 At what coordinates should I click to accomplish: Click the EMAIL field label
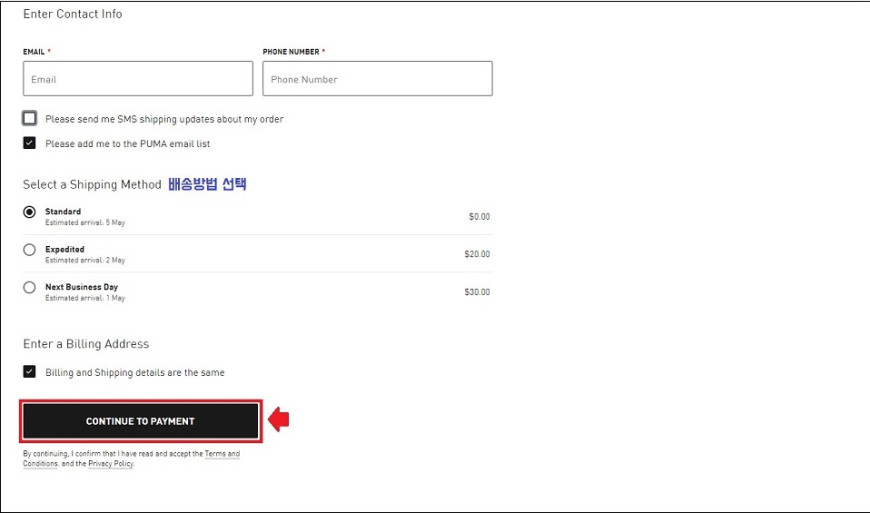[34, 52]
